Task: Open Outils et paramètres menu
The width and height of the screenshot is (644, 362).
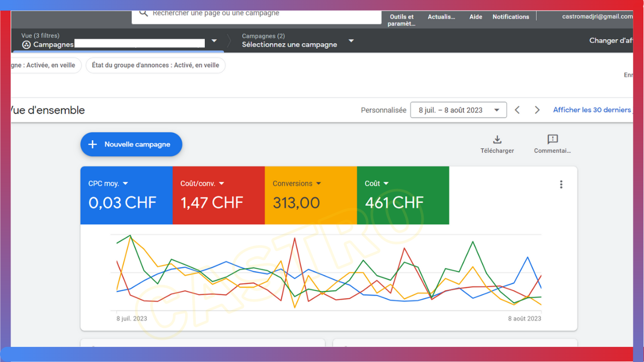Action: click(x=401, y=20)
